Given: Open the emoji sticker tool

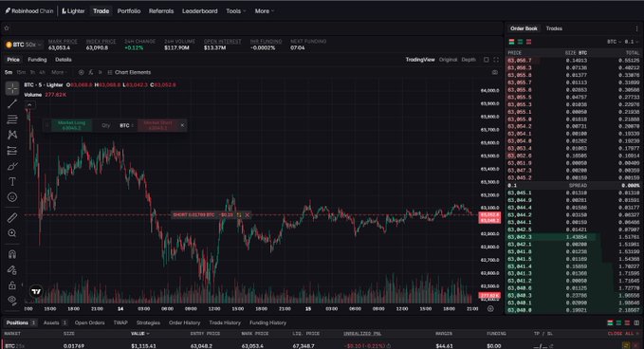Looking at the screenshot, I should pos(12,197).
